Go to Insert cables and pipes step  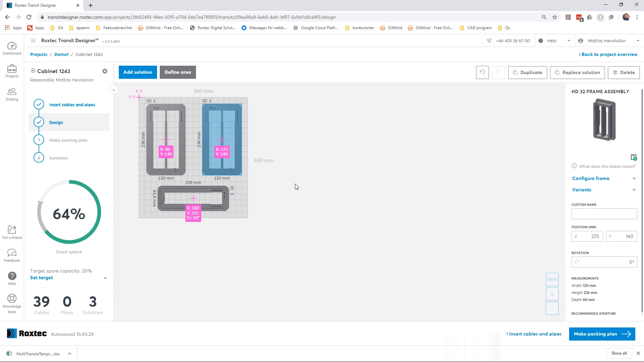click(x=72, y=105)
